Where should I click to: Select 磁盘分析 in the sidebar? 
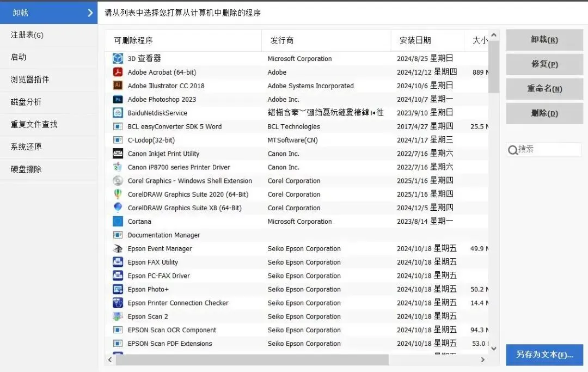click(49, 102)
